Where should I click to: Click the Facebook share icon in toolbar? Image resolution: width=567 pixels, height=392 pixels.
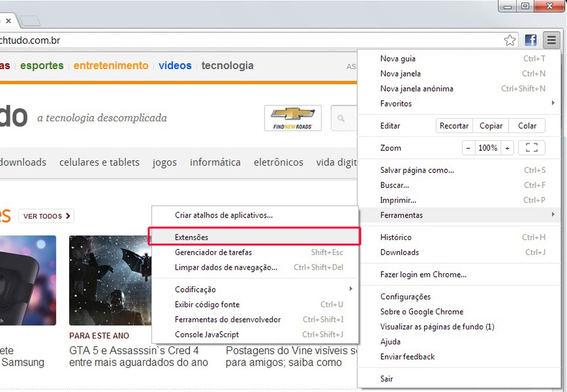coord(530,40)
